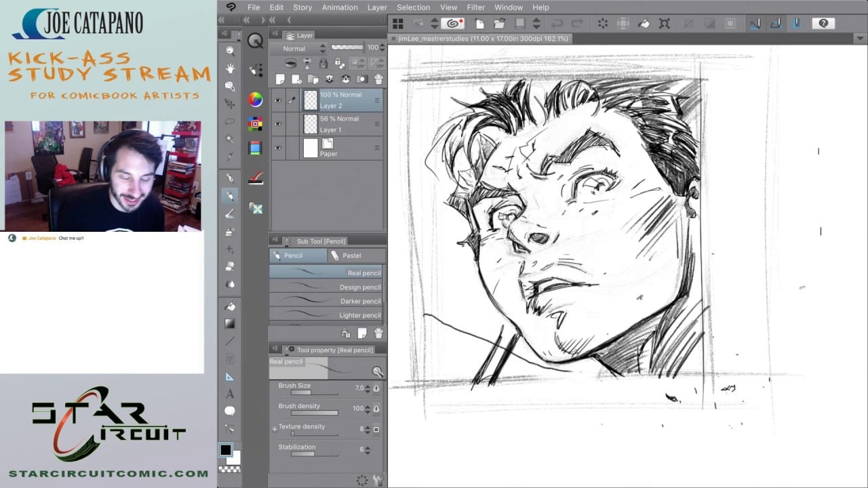
Task: Hide Layer 2 with eye icon
Action: tap(277, 100)
